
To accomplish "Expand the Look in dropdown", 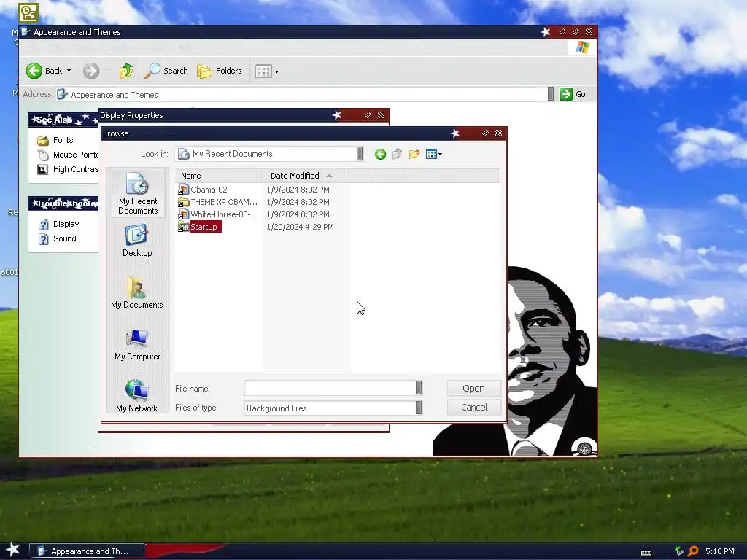I will tap(360, 154).
